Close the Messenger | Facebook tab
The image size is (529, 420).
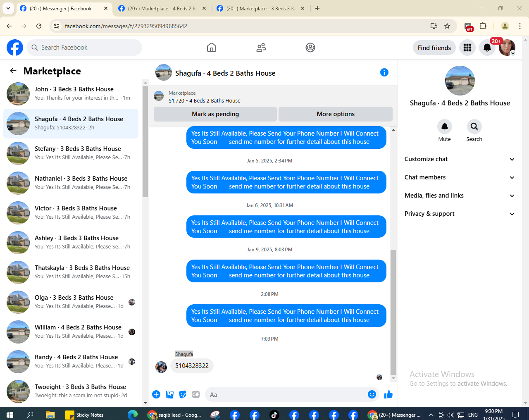pyautogui.click(x=106, y=8)
